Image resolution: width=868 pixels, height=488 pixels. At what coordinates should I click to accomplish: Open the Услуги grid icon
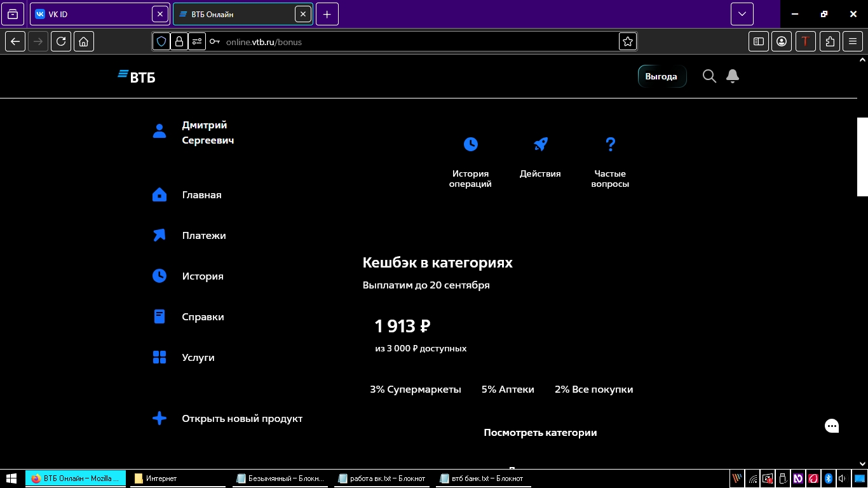[159, 357]
